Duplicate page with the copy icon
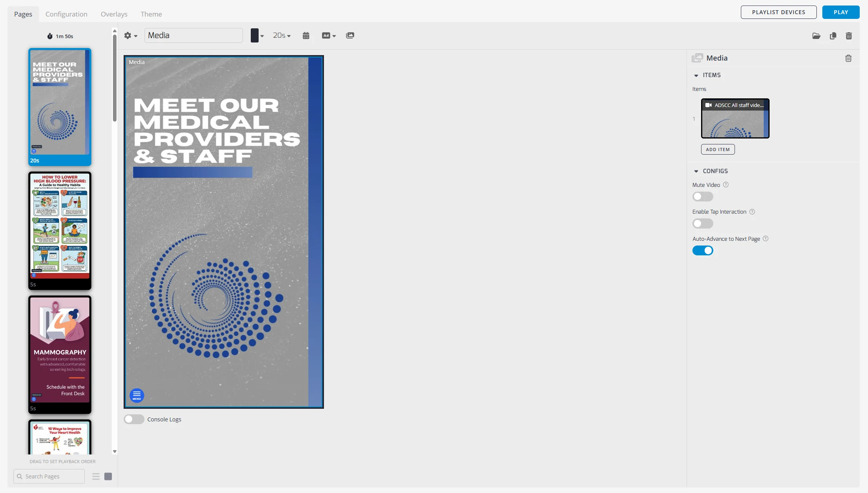The image size is (868, 493). point(833,36)
